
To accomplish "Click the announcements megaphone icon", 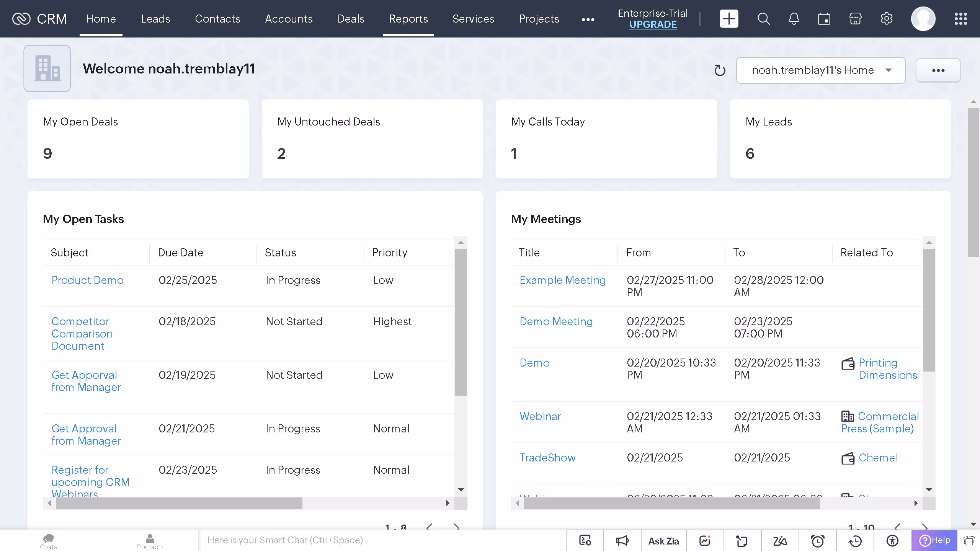I will (622, 541).
